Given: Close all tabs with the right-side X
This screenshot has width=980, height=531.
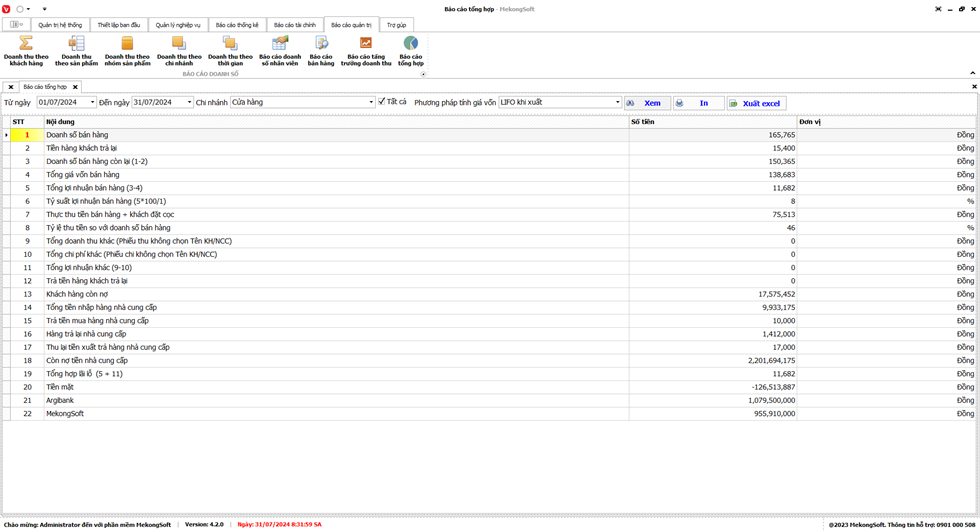Looking at the screenshot, I should 974,87.
